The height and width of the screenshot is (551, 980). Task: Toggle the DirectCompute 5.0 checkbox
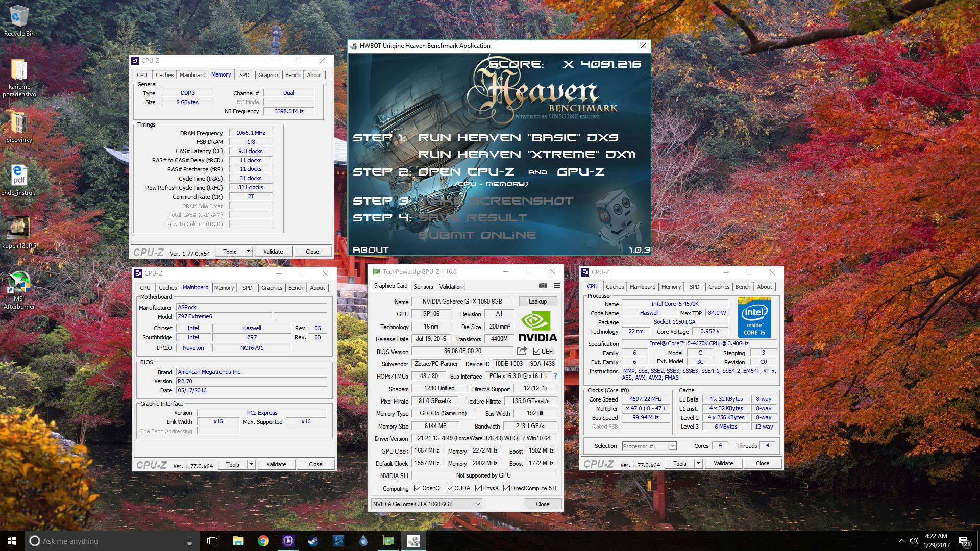click(506, 488)
